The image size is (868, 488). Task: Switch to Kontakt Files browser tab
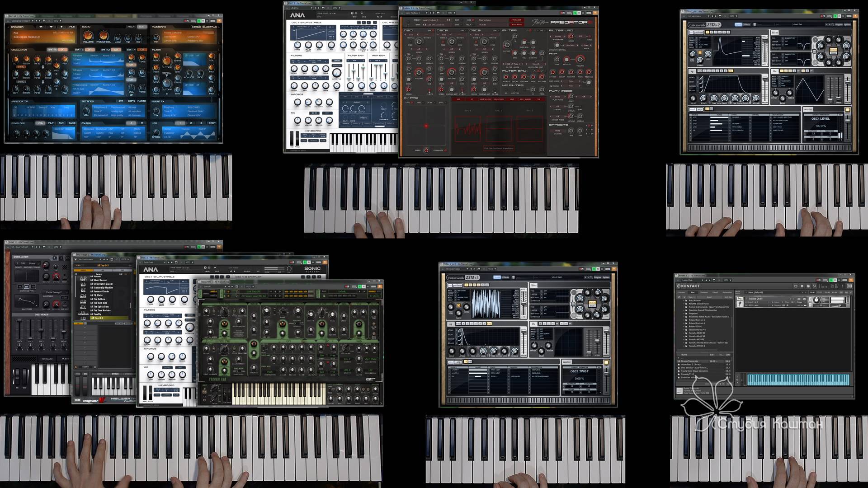tap(693, 292)
